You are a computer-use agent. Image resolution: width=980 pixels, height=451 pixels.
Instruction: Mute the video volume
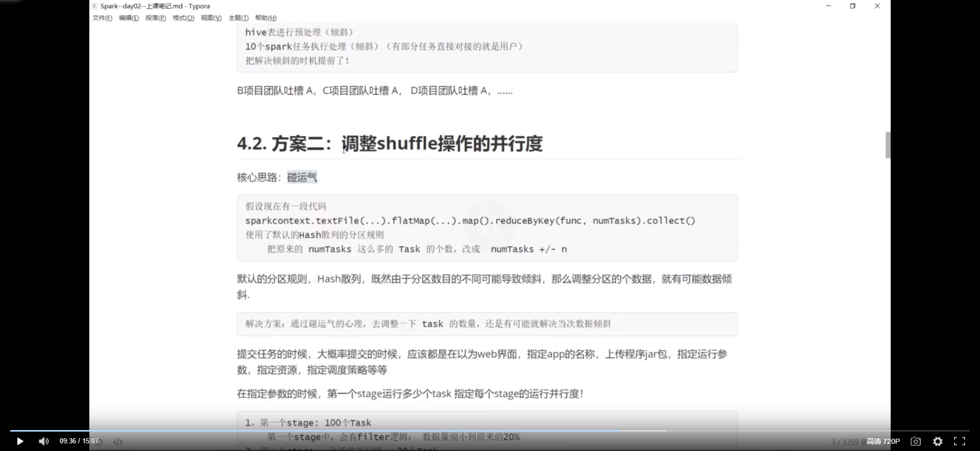pyautogui.click(x=44, y=441)
